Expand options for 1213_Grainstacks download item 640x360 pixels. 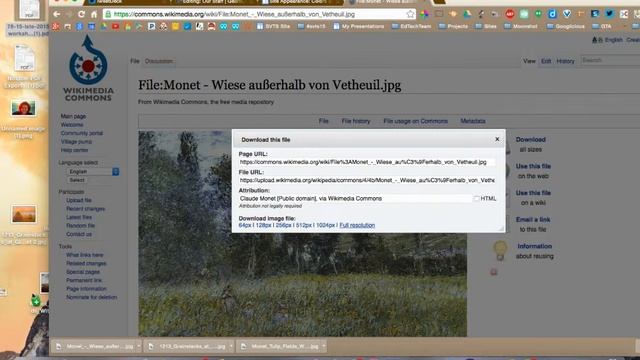click(x=231, y=346)
